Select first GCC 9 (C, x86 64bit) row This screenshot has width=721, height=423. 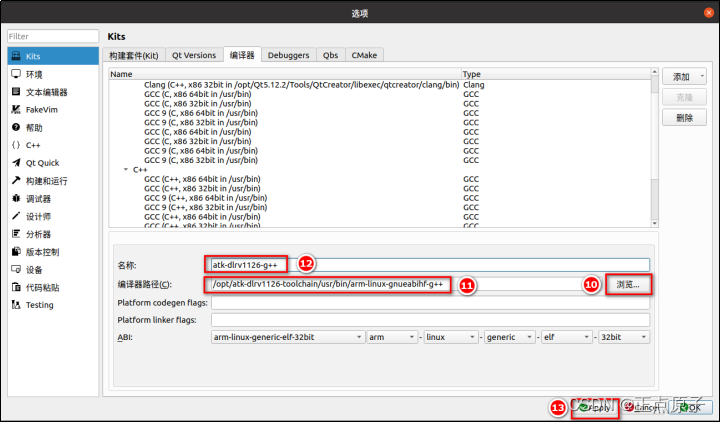click(x=380, y=113)
